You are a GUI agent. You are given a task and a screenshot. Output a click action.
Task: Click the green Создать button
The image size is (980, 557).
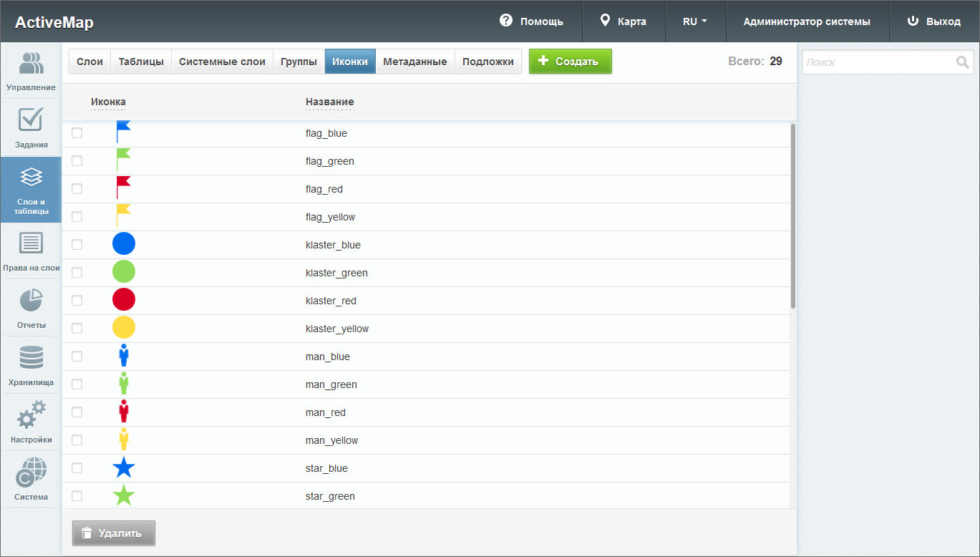(x=570, y=62)
